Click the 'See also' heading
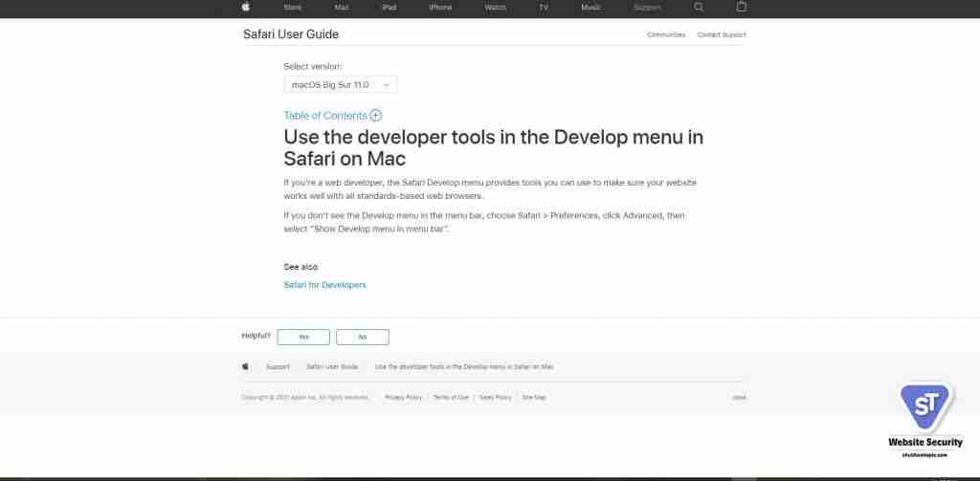Image resolution: width=980 pixels, height=481 pixels. pyautogui.click(x=301, y=267)
